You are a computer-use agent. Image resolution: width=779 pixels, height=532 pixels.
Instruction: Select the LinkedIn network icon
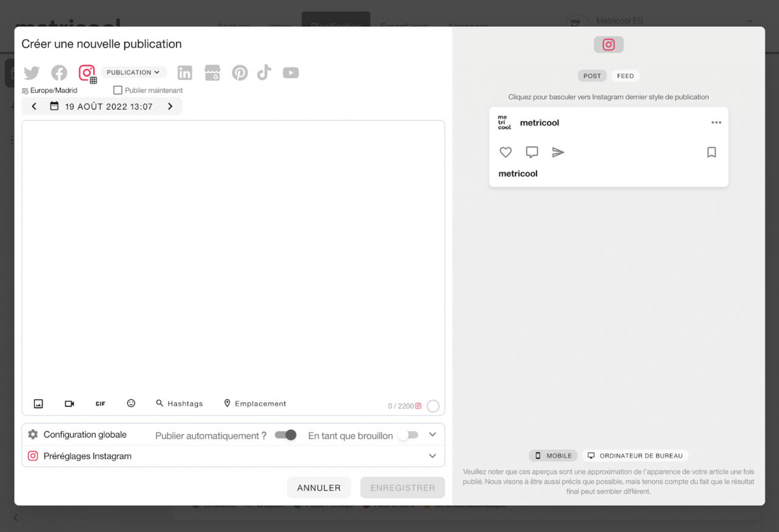185,73
